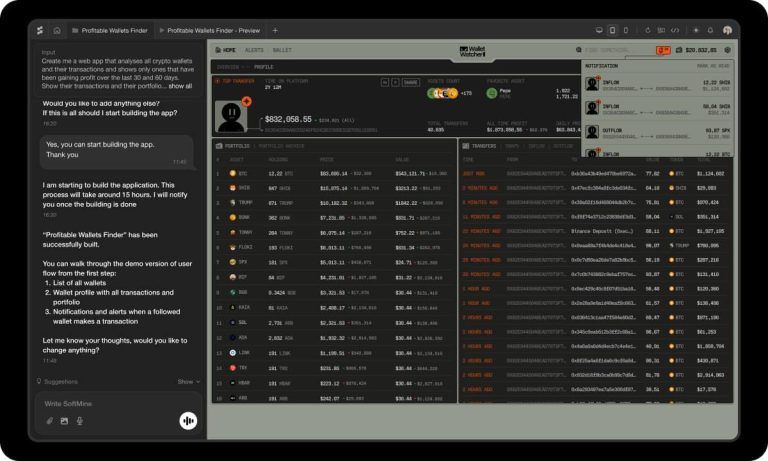Click the orange follow badge on avatar
The height and width of the screenshot is (461, 768).
point(246,101)
